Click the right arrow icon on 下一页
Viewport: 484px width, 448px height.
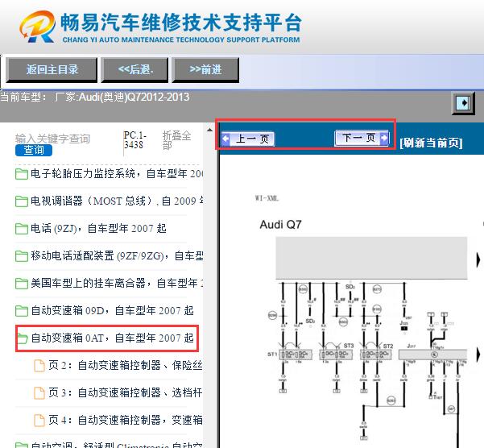click(383, 138)
